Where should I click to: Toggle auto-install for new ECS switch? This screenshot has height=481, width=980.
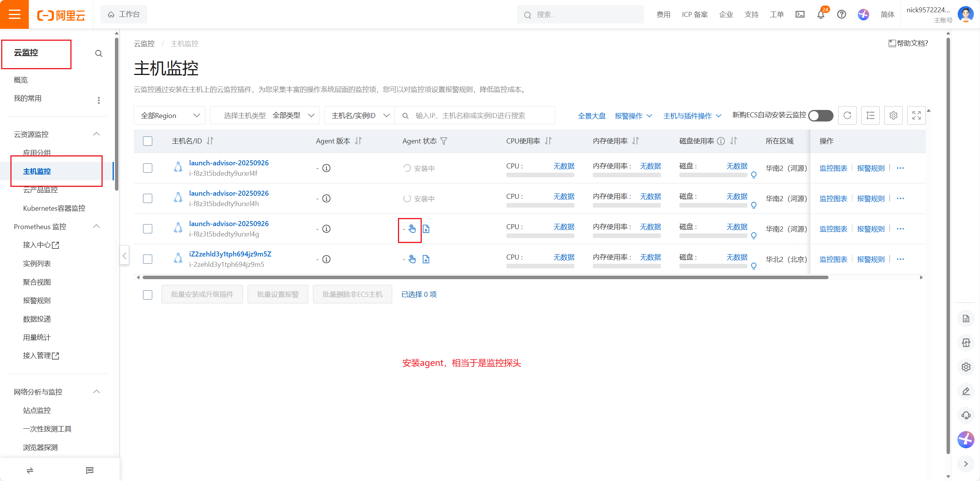point(820,115)
